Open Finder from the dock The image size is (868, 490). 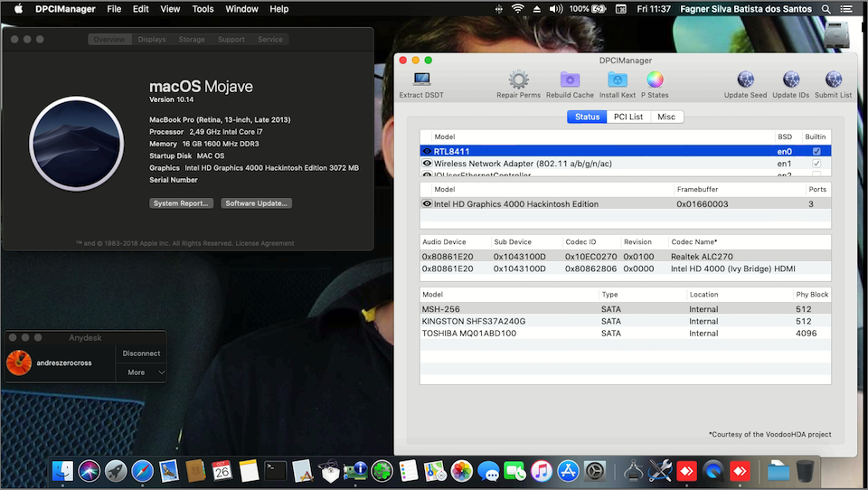(x=62, y=471)
